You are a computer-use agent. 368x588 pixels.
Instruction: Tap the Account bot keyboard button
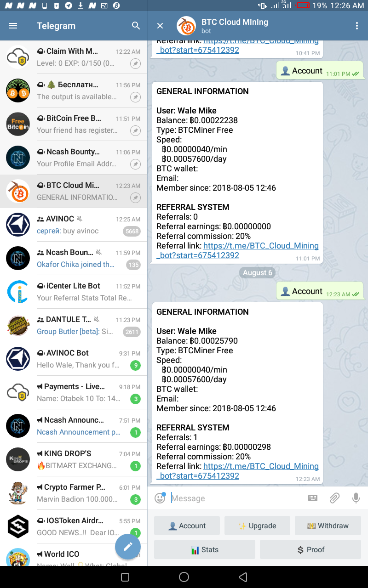(x=187, y=526)
